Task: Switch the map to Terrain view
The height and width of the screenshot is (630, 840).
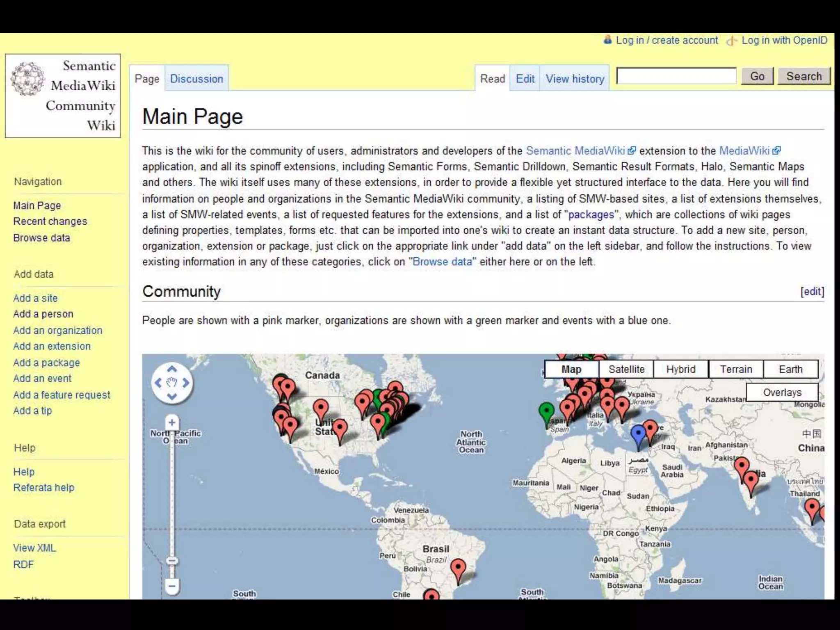Action: pyautogui.click(x=736, y=369)
